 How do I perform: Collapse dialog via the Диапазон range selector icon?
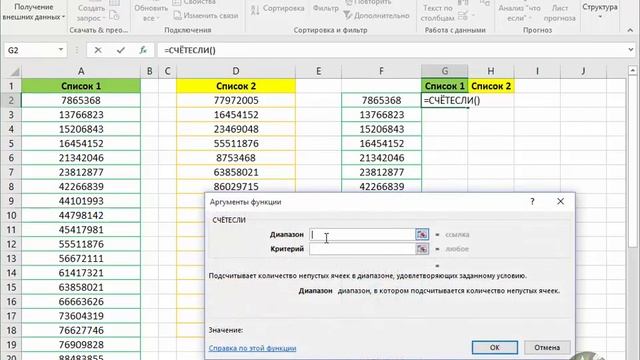point(422,234)
